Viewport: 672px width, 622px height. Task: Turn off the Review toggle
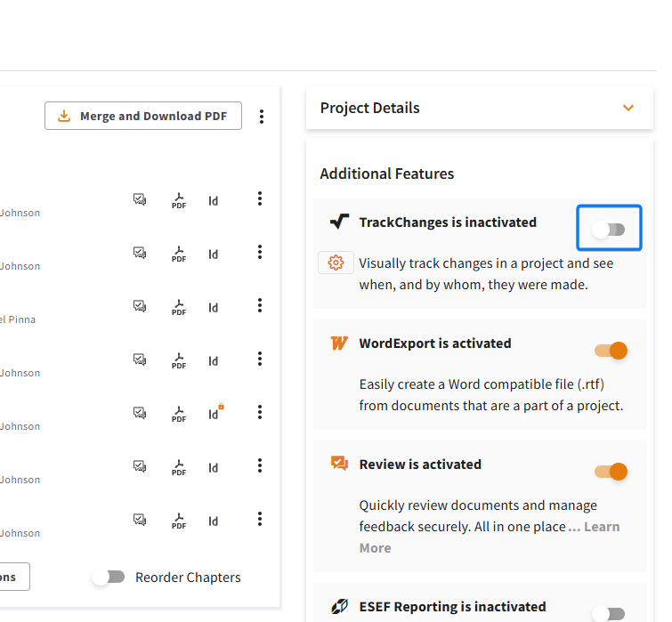pos(611,472)
